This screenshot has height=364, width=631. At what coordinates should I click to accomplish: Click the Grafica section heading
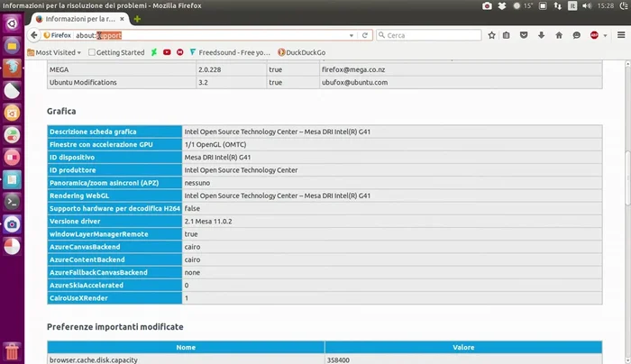[x=61, y=111]
